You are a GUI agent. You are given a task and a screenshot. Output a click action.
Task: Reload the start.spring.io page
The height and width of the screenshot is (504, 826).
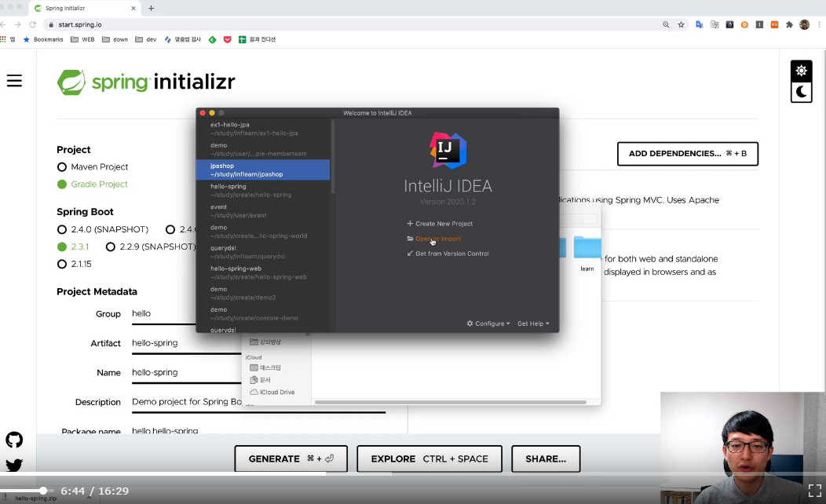(33, 25)
